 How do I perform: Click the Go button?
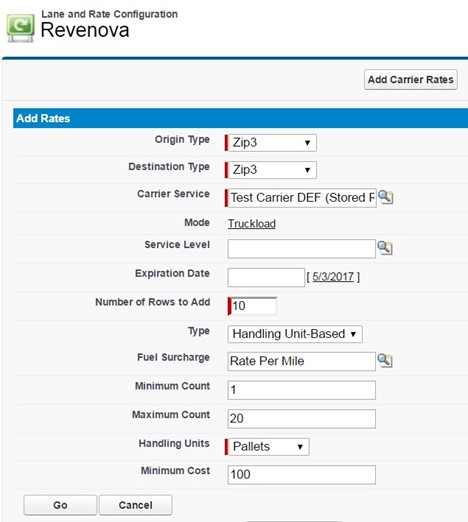point(60,505)
